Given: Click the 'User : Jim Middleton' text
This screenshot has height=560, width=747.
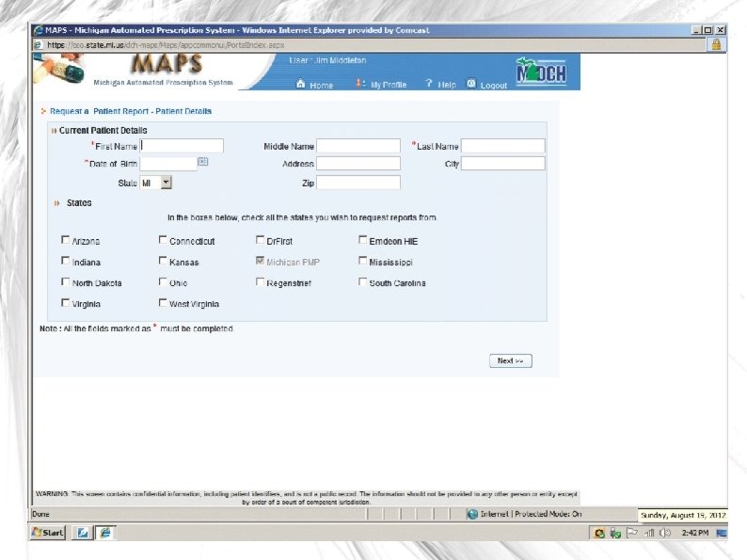Looking at the screenshot, I should (x=327, y=60).
